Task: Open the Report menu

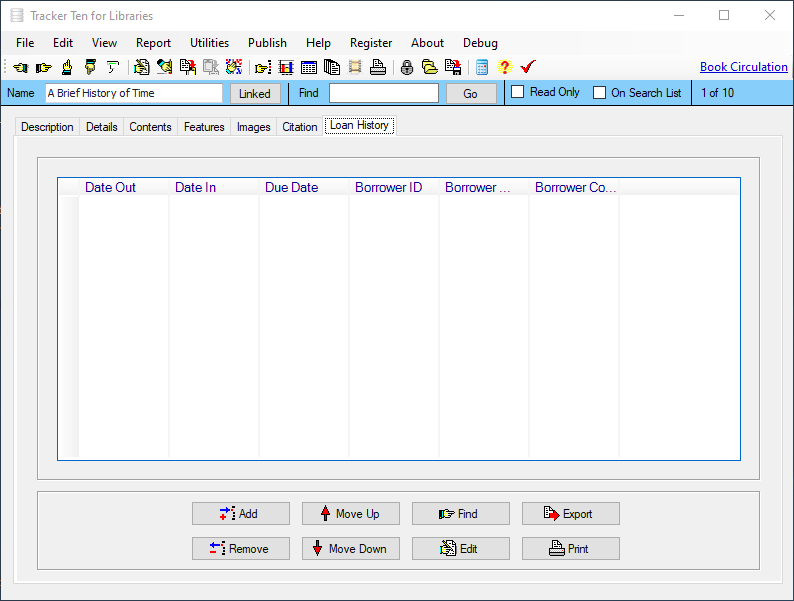Action: coord(153,43)
